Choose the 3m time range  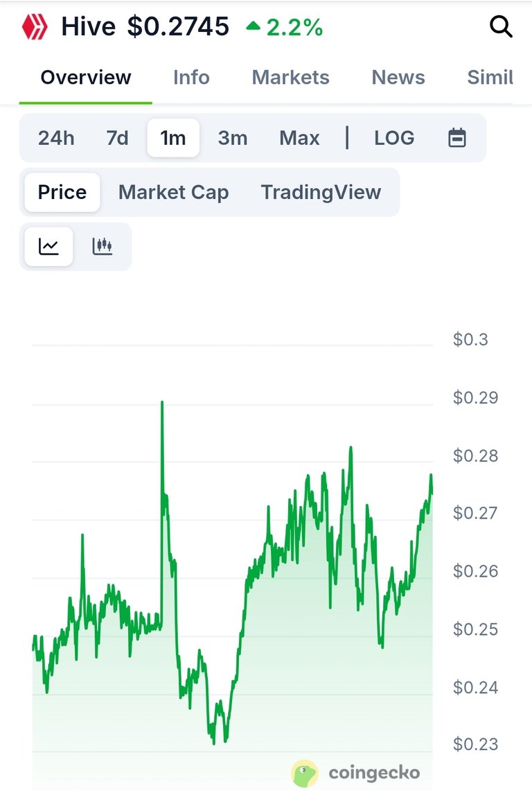point(233,138)
